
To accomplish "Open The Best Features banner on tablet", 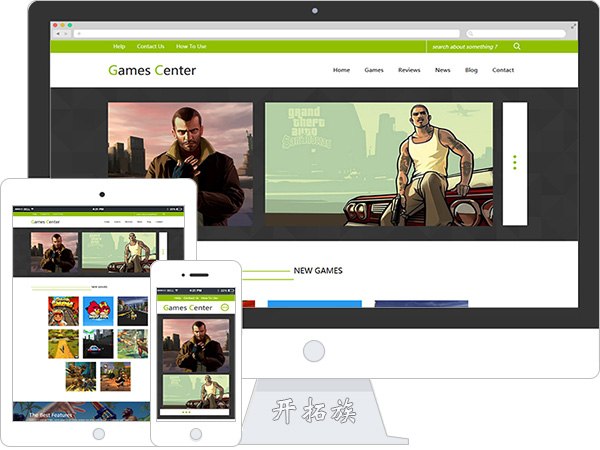I will (81, 411).
